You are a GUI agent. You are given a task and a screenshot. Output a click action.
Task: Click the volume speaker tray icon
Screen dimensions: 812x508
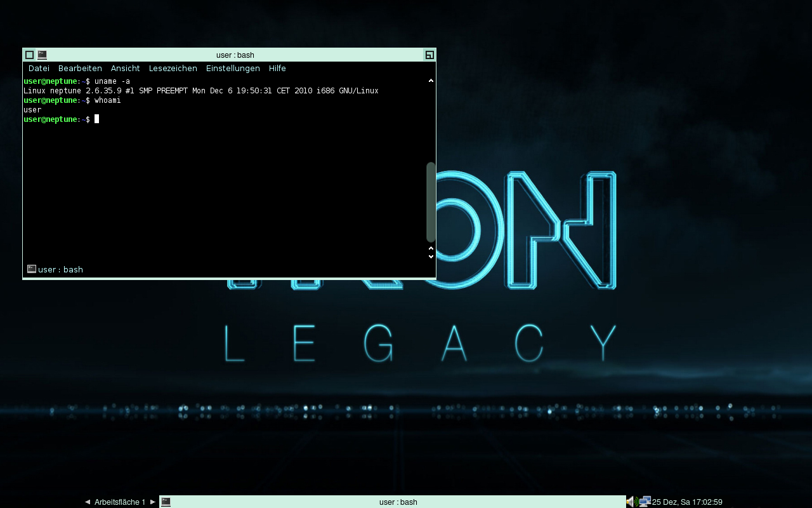tap(632, 502)
